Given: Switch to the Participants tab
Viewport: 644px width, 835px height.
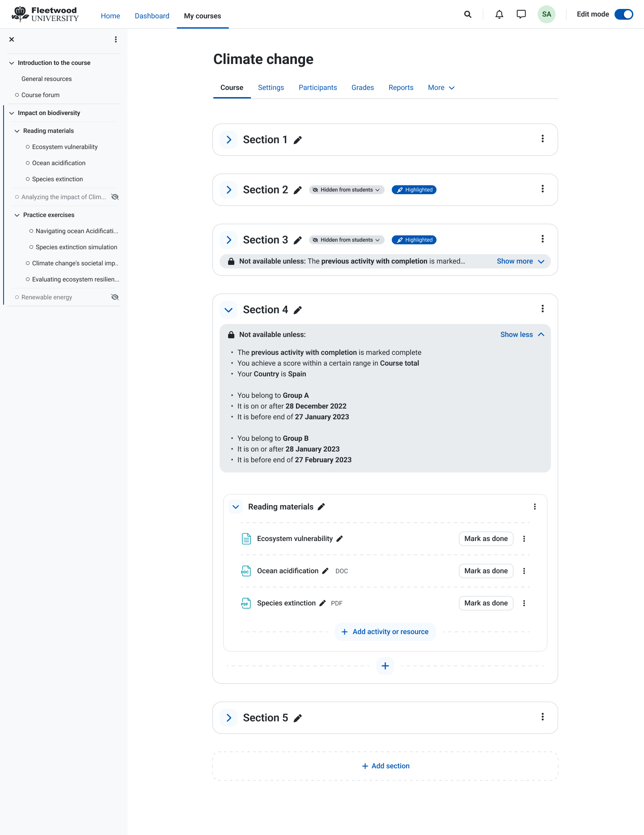Looking at the screenshot, I should (x=318, y=88).
